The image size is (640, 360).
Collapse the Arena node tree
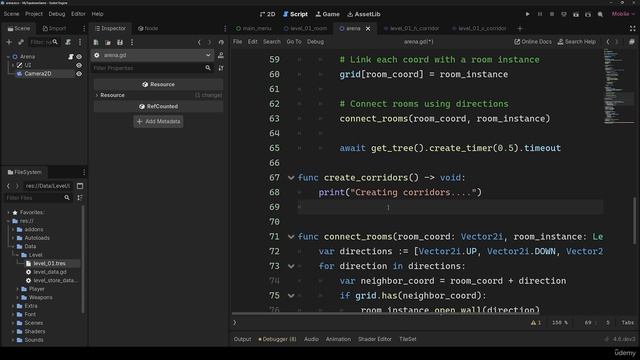8,57
